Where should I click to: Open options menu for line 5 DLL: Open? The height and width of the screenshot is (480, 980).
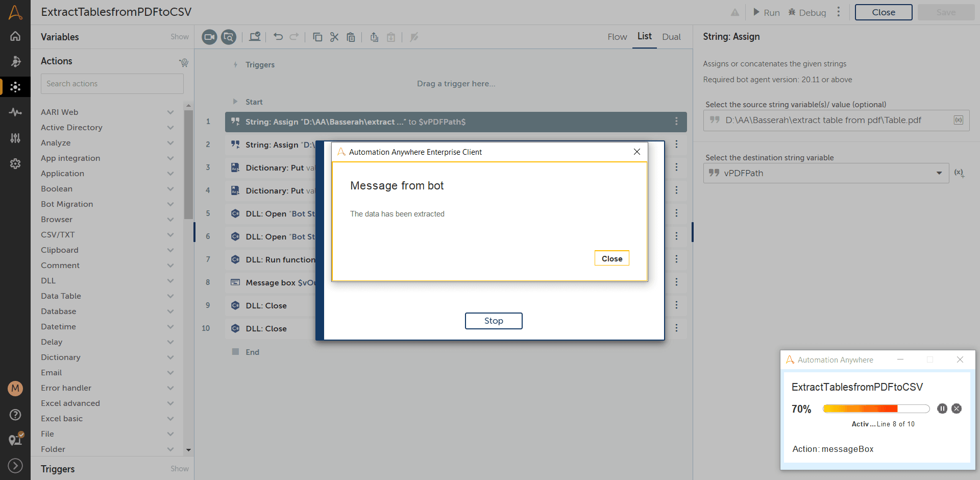(676, 213)
